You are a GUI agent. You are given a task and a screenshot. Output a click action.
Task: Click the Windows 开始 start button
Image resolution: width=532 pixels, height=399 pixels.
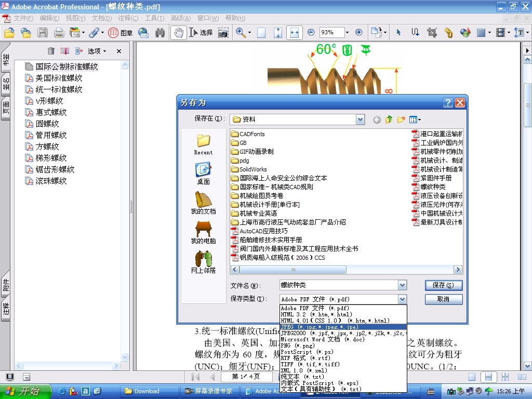coord(25,391)
